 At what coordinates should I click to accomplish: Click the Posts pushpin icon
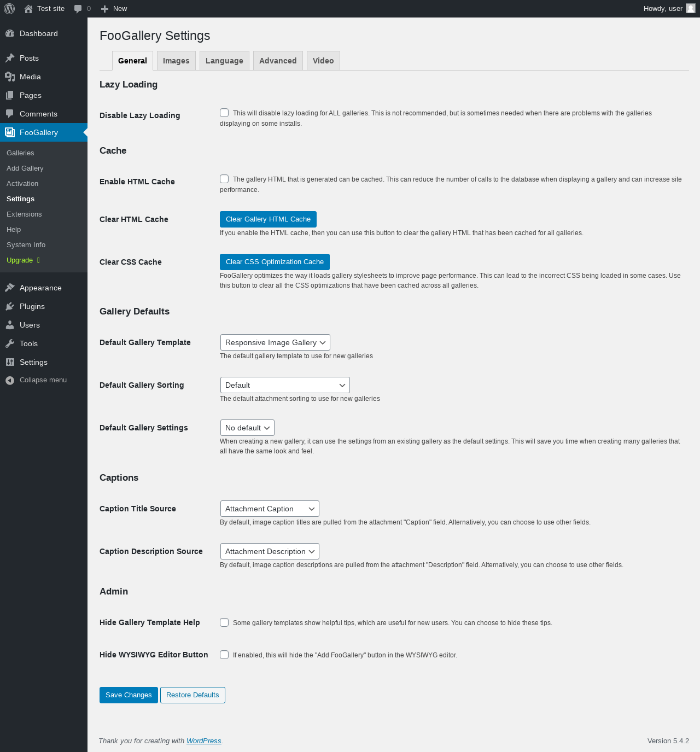10,58
